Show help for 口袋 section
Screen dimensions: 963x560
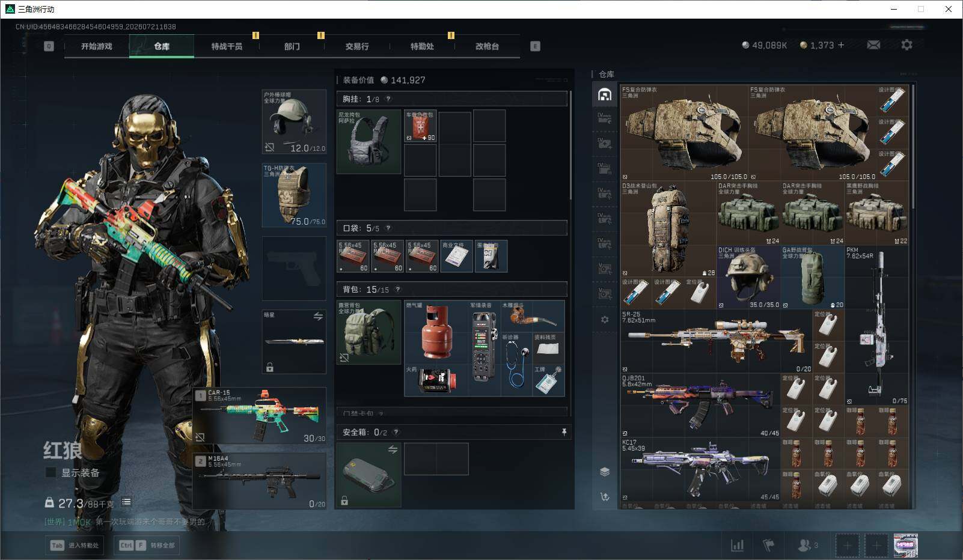click(388, 228)
